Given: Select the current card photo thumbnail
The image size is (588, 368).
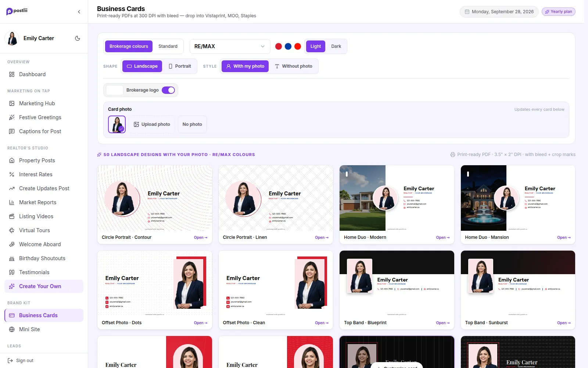Looking at the screenshot, I should [117, 124].
